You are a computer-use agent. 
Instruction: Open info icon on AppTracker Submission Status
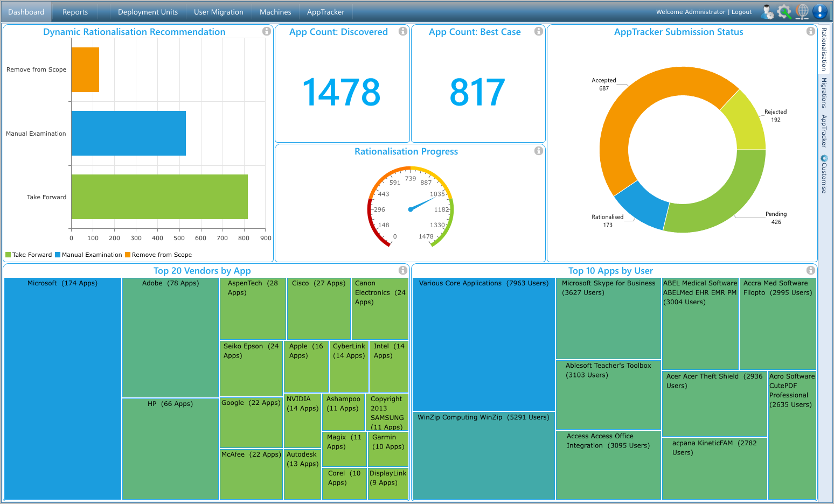click(x=810, y=31)
